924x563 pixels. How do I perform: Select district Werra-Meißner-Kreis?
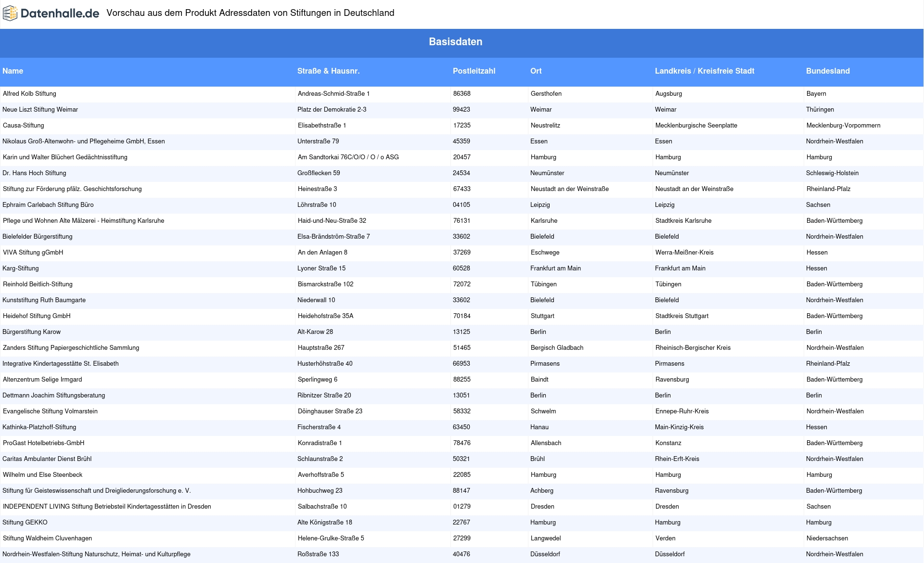pyautogui.click(x=684, y=253)
